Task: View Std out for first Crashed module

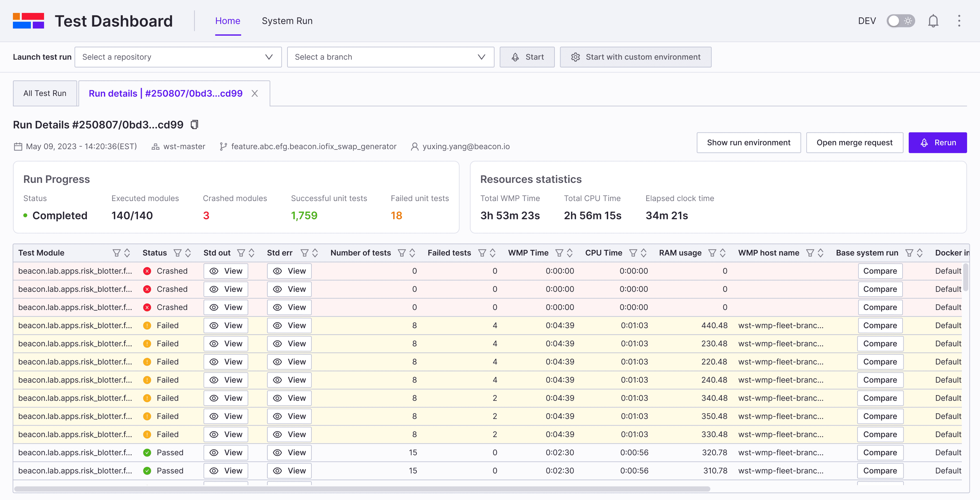Action: 226,271
